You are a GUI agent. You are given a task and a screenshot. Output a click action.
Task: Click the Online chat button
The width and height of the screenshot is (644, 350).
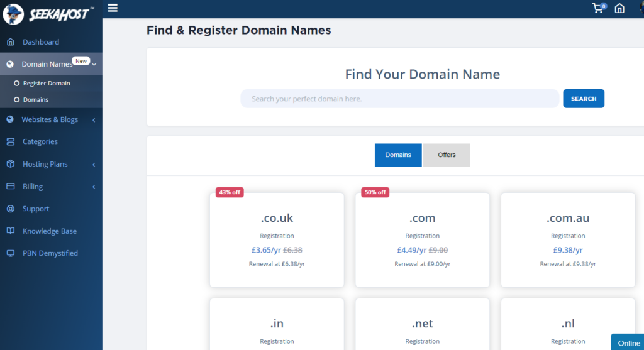(x=628, y=342)
